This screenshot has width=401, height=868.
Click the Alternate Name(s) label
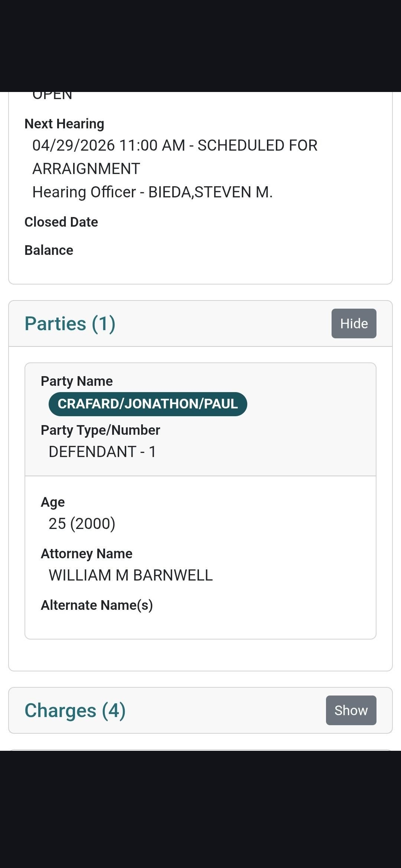97,605
